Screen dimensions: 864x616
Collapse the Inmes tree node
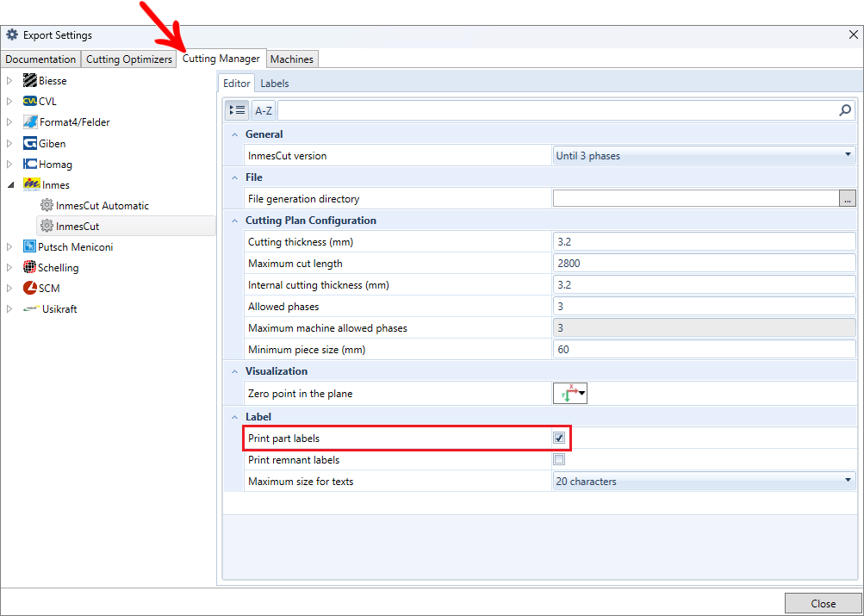point(10,186)
